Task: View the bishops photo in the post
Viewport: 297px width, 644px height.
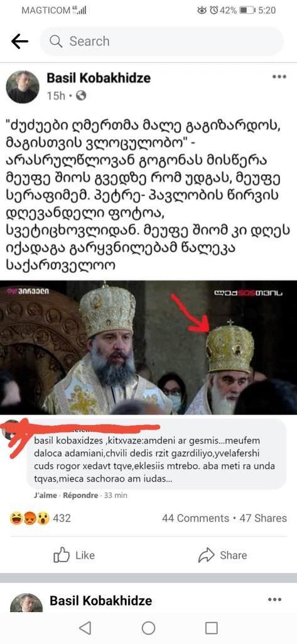Action: pyautogui.click(x=148, y=347)
